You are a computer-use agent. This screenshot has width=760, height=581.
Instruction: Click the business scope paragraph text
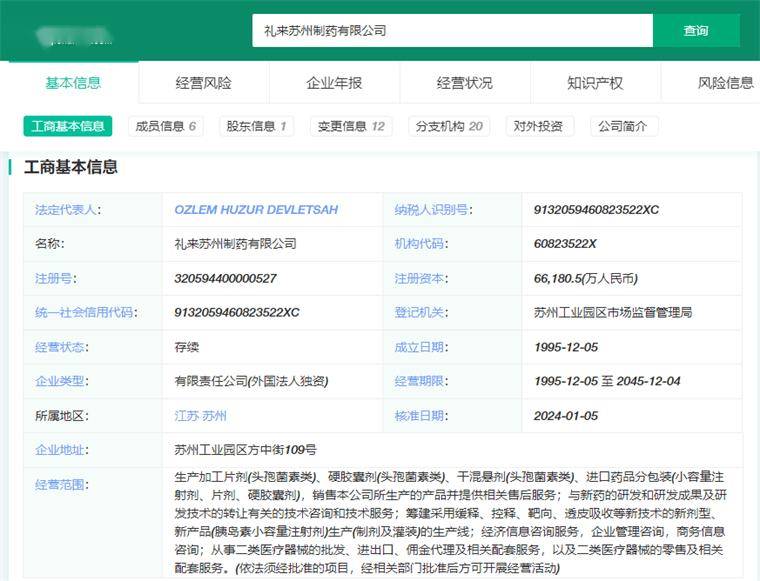[451, 522]
